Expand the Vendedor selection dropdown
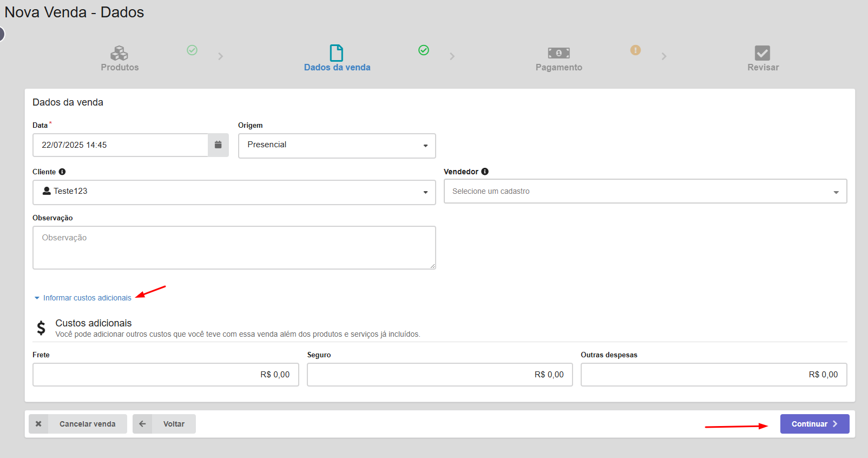Image resolution: width=868 pixels, height=458 pixels. coord(645,192)
